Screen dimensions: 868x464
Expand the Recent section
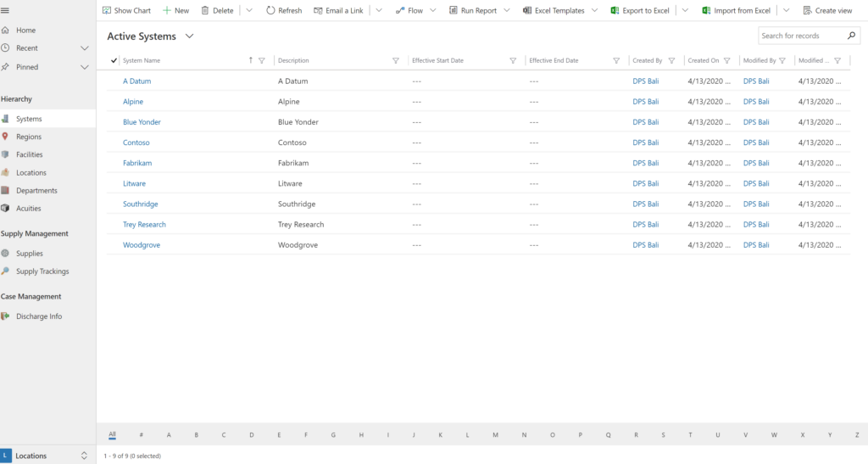(x=84, y=48)
